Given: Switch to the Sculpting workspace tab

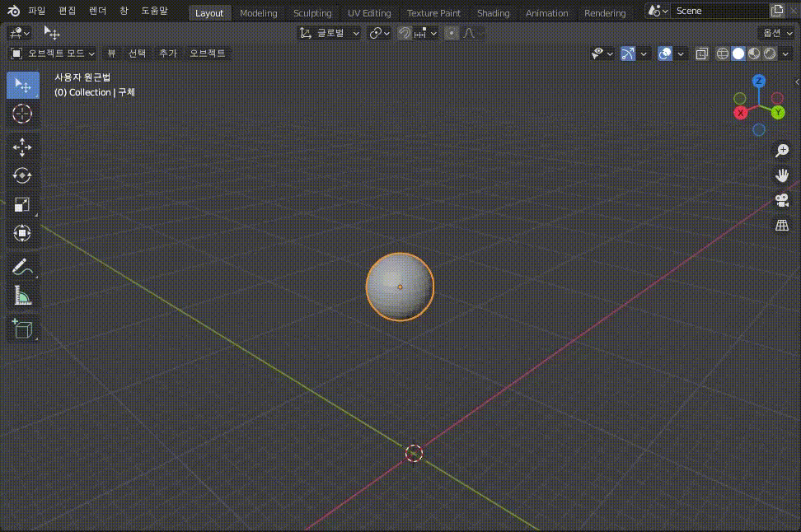Looking at the screenshot, I should tap(312, 13).
